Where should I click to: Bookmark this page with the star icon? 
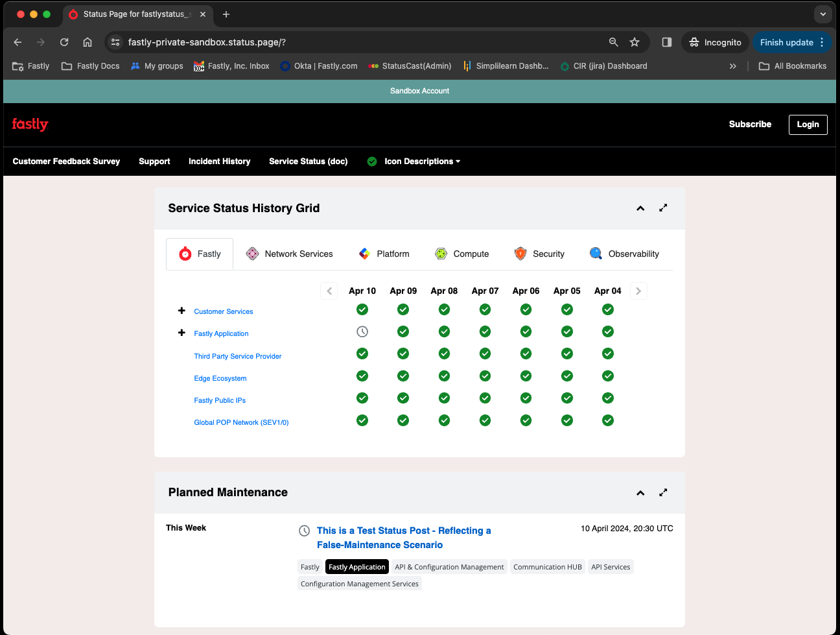click(635, 42)
